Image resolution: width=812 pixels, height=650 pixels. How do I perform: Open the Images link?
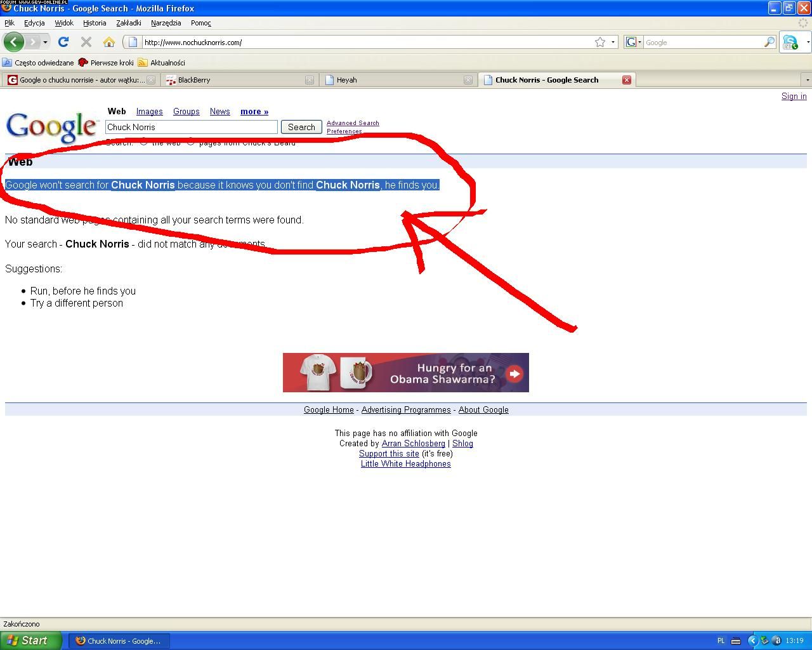150,111
